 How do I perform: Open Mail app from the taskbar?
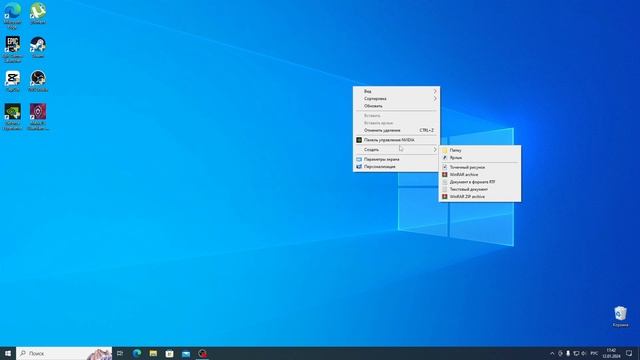[186, 353]
